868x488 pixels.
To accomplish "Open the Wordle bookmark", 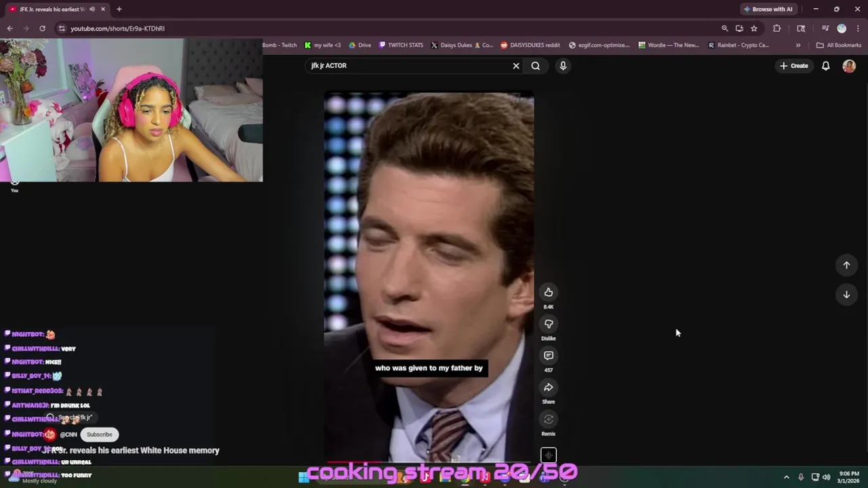I will coord(669,45).
